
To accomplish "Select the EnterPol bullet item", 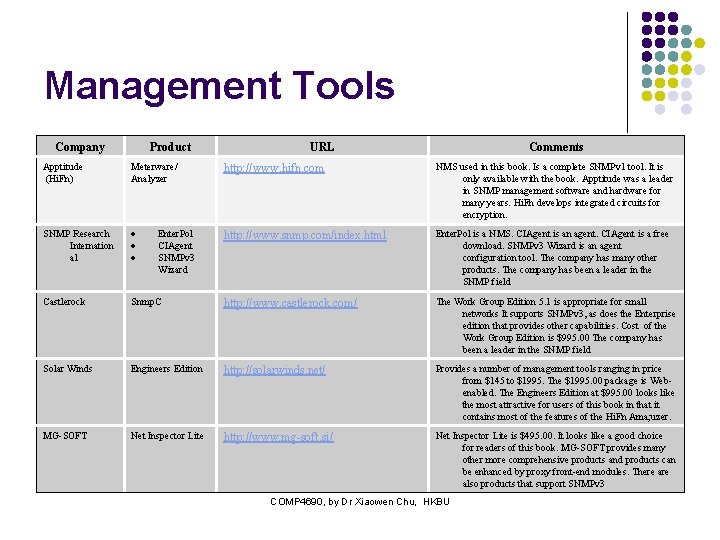I will click(x=175, y=233).
